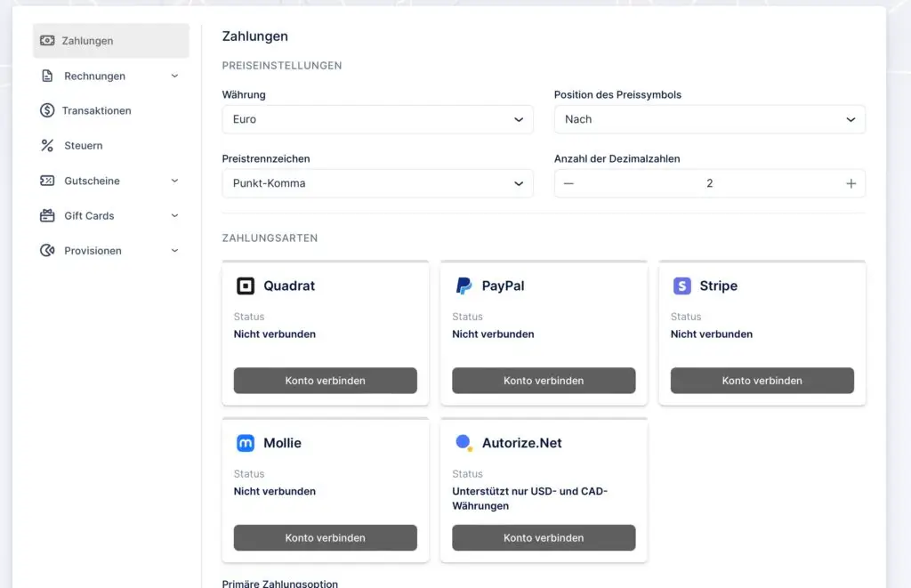
Task: Click the Zahlungen banknote icon in sidebar
Action: pyautogui.click(x=47, y=41)
